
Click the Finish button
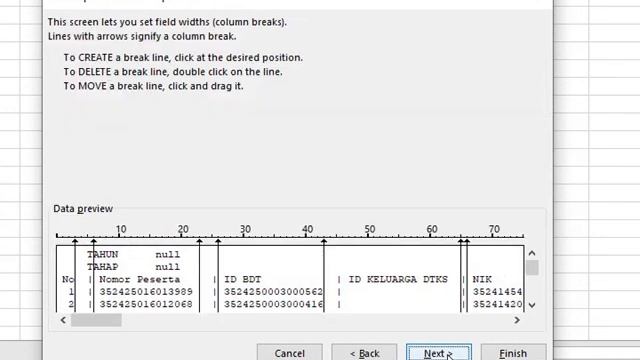[x=513, y=353]
